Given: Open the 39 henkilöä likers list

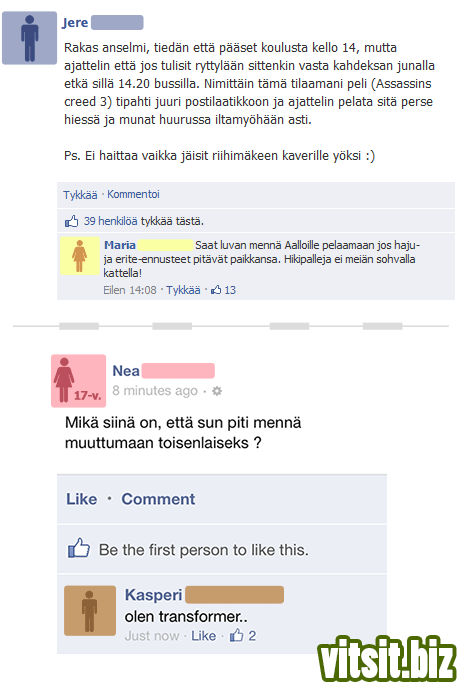Looking at the screenshot, I should click(110, 221).
